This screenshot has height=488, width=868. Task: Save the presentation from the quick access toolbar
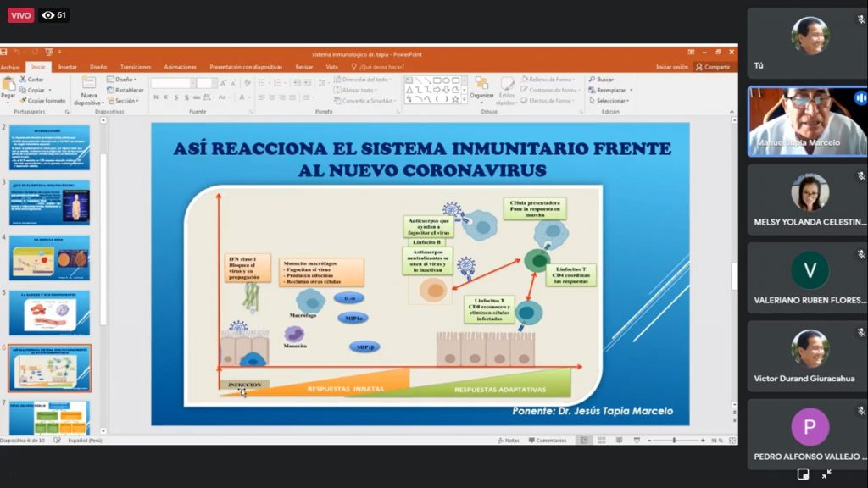click(4, 52)
